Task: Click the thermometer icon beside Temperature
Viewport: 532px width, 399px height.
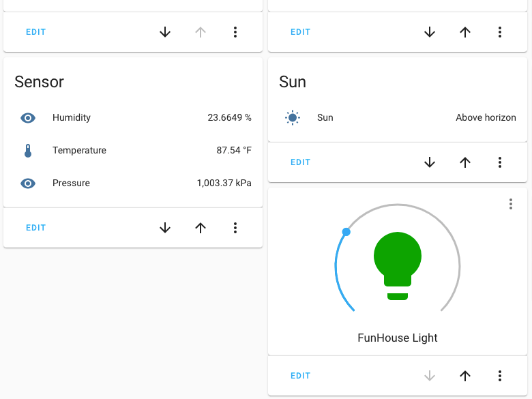Action: pos(28,151)
